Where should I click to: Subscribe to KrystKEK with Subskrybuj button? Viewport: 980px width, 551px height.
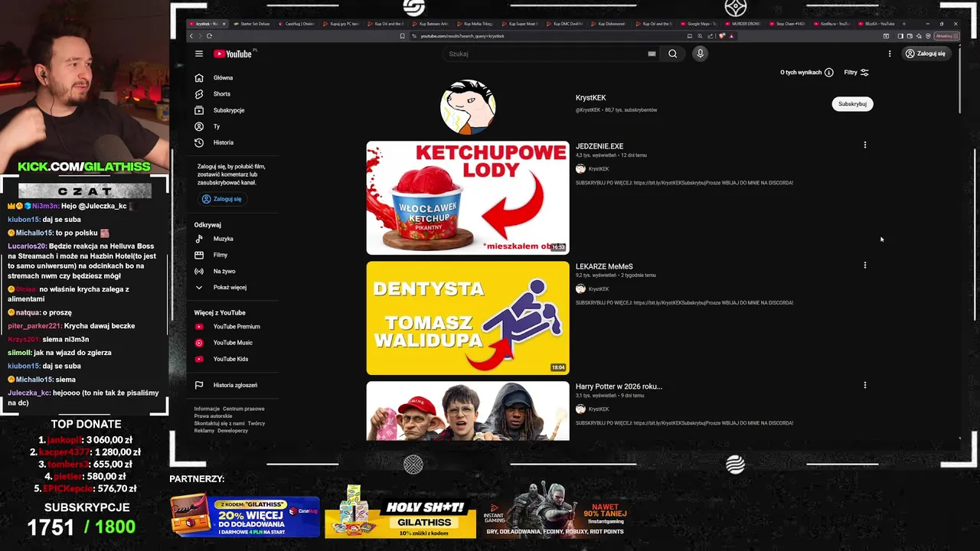pyautogui.click(x=852, y=104)
